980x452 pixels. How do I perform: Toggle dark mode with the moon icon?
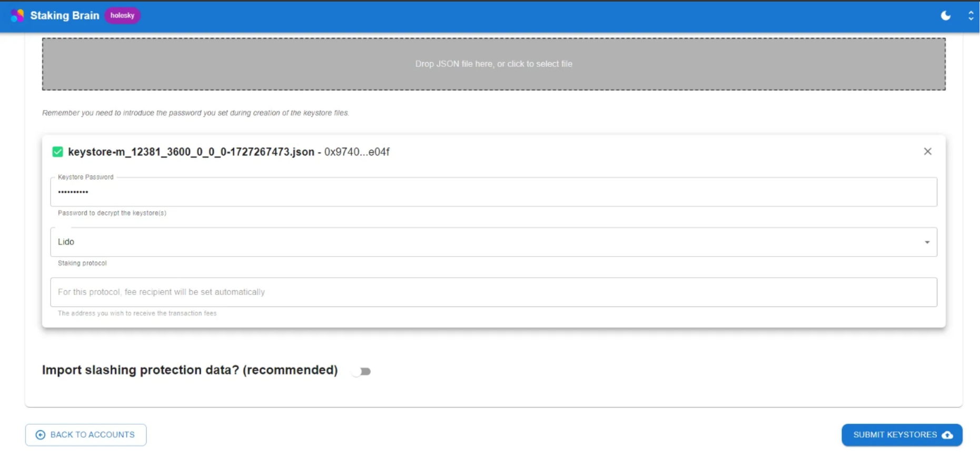coord(945,16)
